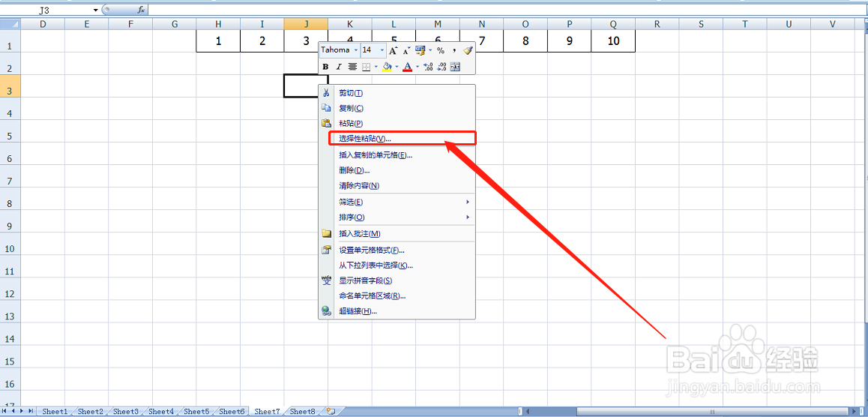
Task: Go to first sheet navigation arrow
Action: 6,411
